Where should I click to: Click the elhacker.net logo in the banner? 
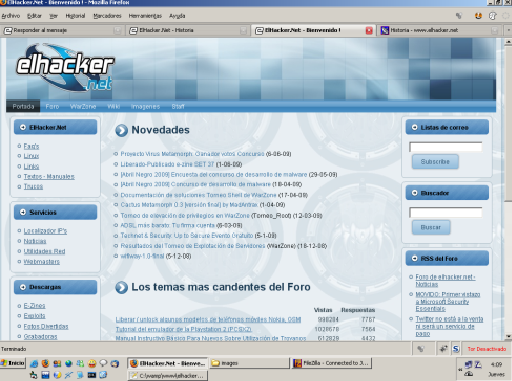[x=65, y=68]
